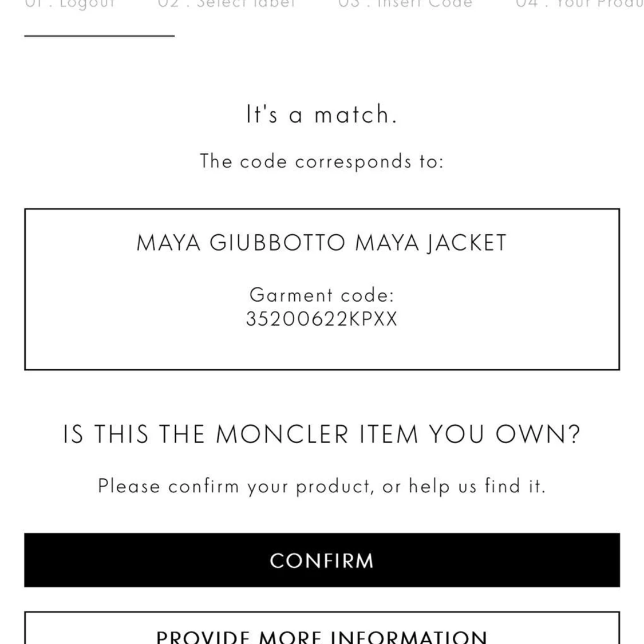The height and width of the screenshot is (644, 644).
Task: Click the step navigation bar area
Action: click(322, 5)
